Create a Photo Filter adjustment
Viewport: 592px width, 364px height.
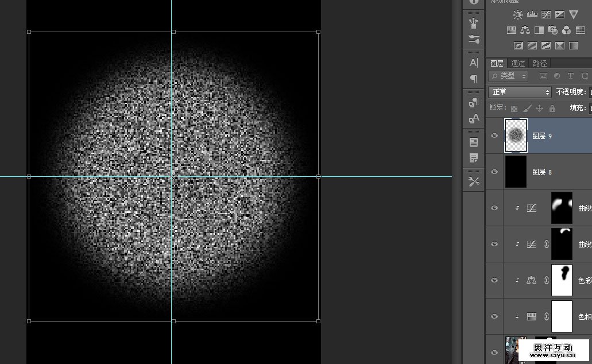click(x=552, y=30)
